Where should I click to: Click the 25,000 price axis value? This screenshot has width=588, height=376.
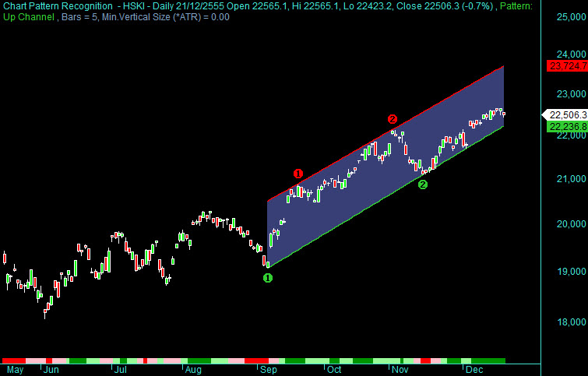click(x=571, y=17)
